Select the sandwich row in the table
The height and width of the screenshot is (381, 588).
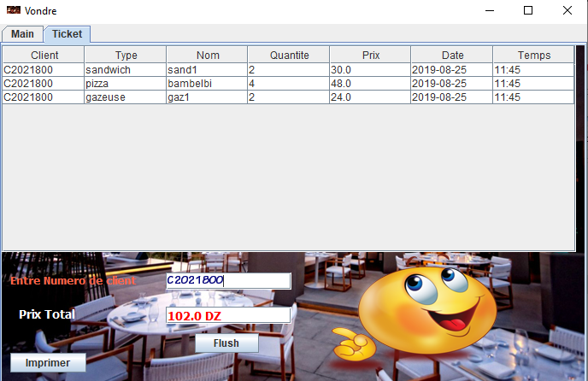126,69
